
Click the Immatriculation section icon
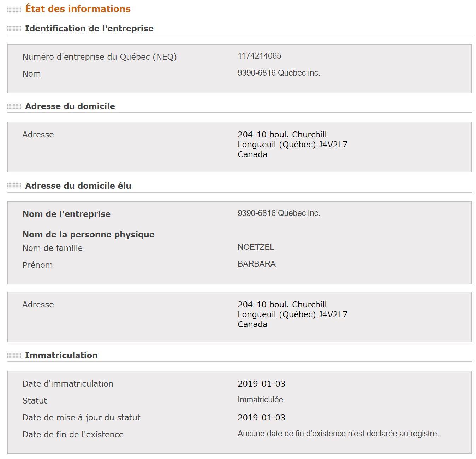click(x=14, y=355)
